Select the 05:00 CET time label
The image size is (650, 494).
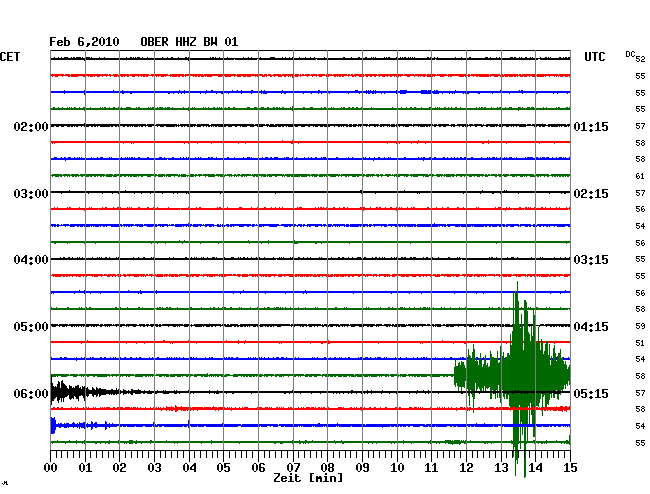click(x=31, y=327)
